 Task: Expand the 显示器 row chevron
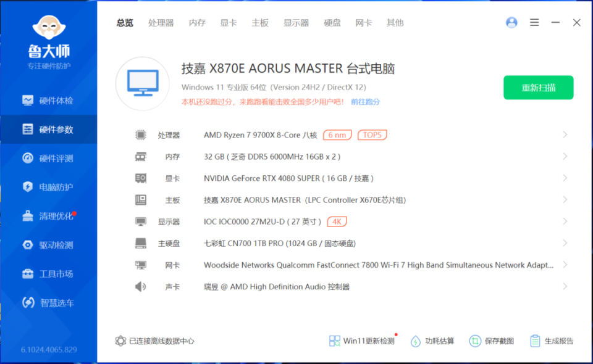(565, 221)
